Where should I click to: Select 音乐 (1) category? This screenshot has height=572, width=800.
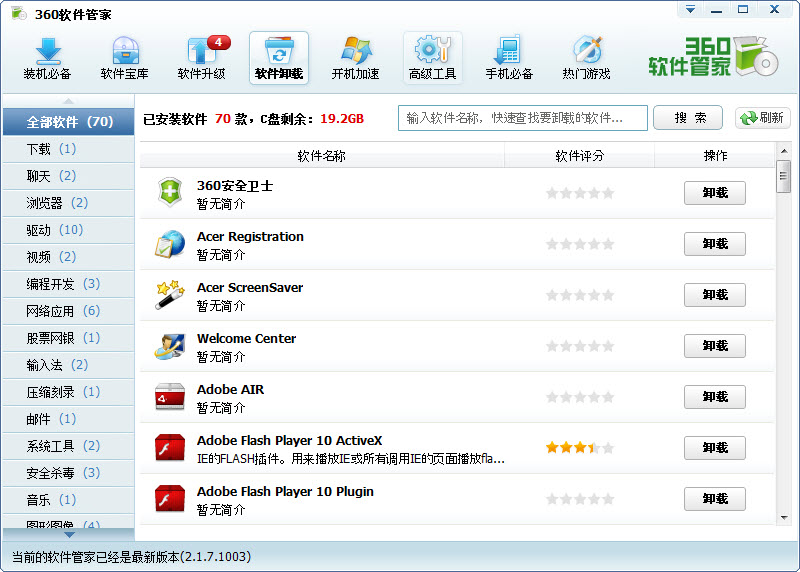click(68, 500)
